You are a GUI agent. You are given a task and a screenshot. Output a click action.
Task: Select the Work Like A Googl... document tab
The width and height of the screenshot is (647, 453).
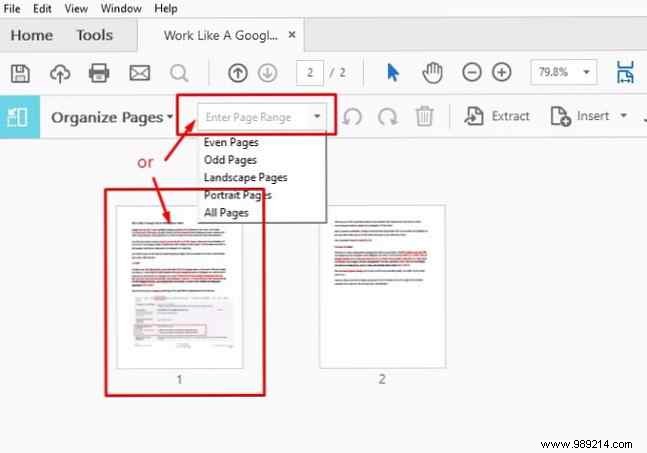[x=221, y=35]
